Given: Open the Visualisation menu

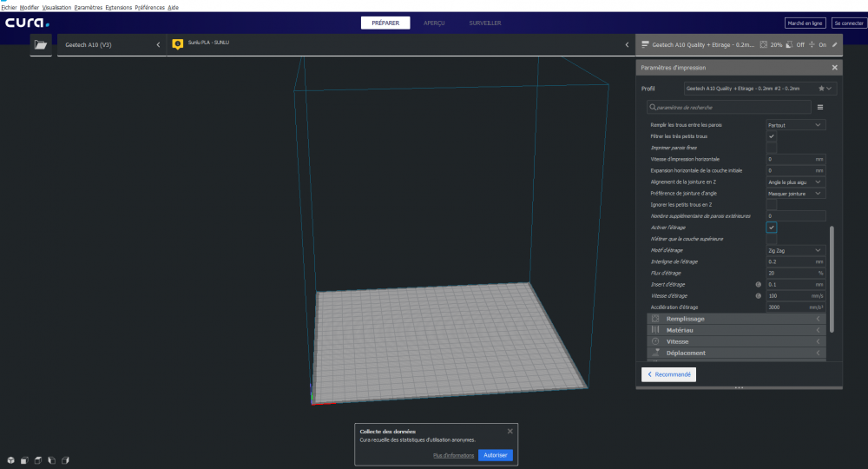Looking at the screenshot, I should [x=56, y=7].
